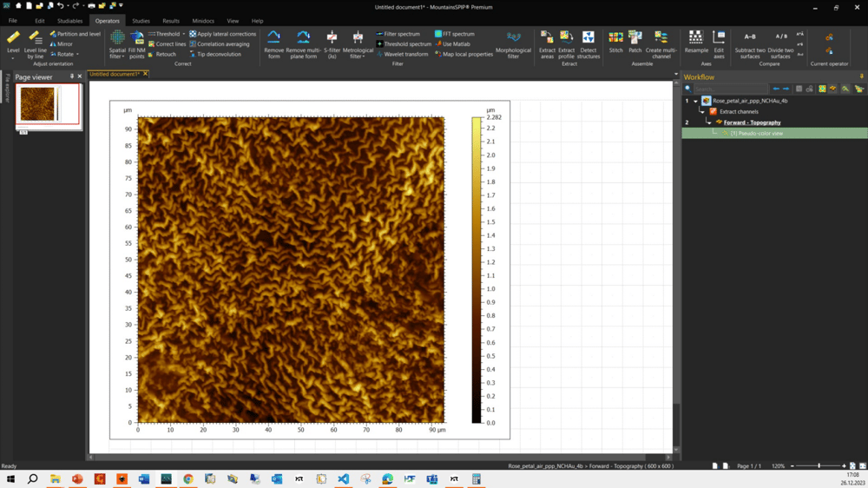
Task: Select the Extract channels workflow step
Action: [739, 112]
